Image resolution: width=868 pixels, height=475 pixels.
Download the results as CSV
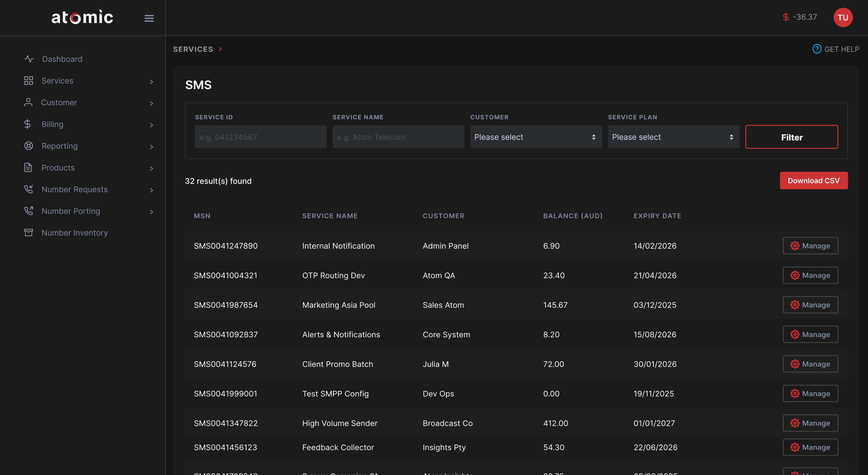(813, 180)
